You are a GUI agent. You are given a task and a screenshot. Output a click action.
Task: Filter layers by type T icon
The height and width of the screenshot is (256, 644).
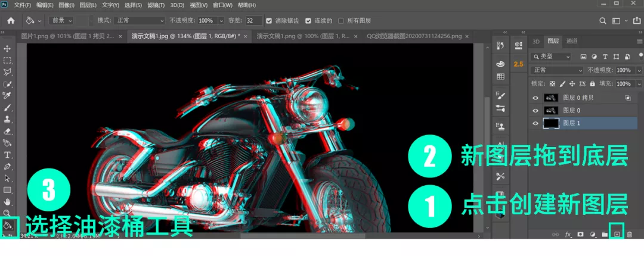click(605, 57)
